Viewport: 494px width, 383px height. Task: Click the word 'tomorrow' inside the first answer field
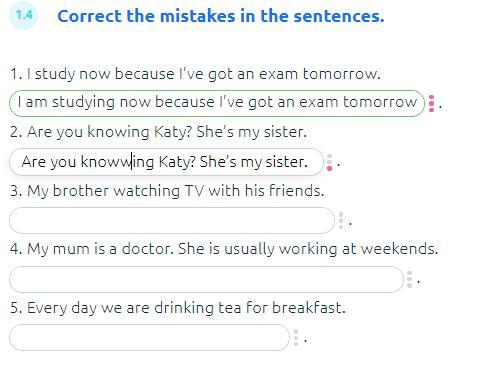tap(380, 102)
